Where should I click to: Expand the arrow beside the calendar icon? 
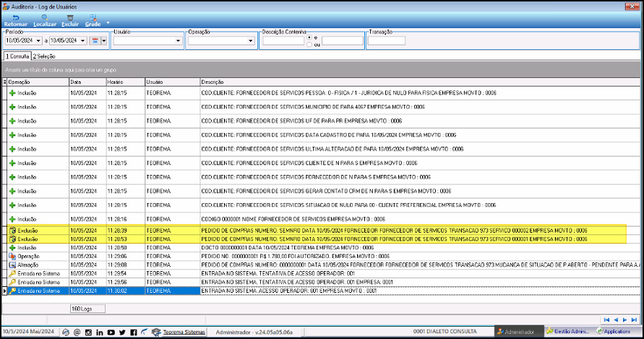click(x=103, y=40)
